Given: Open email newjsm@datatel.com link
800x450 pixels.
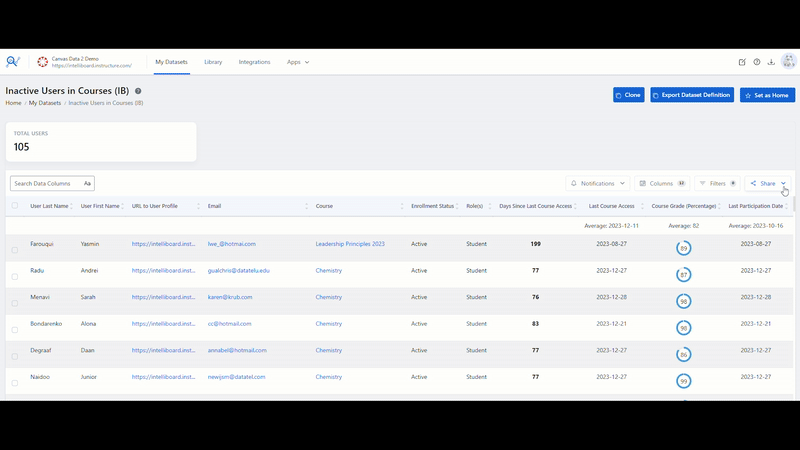Looking at the screenshot, I should (236, 377).
